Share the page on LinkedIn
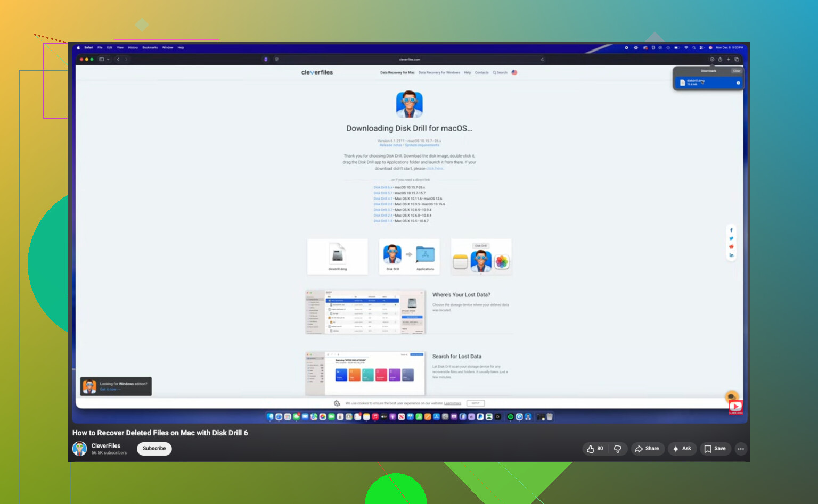 pos(731,255)
